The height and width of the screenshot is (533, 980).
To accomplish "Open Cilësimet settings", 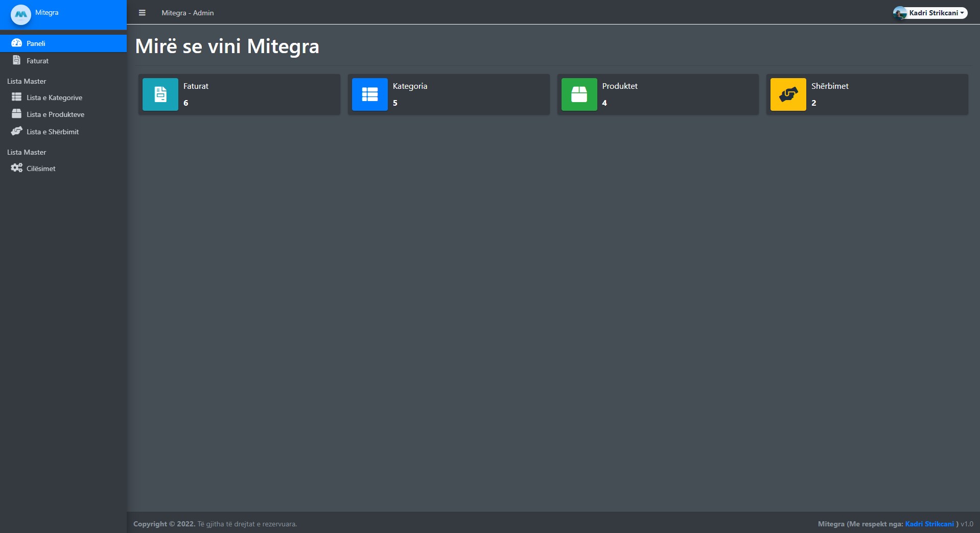I will pos(41,168).
